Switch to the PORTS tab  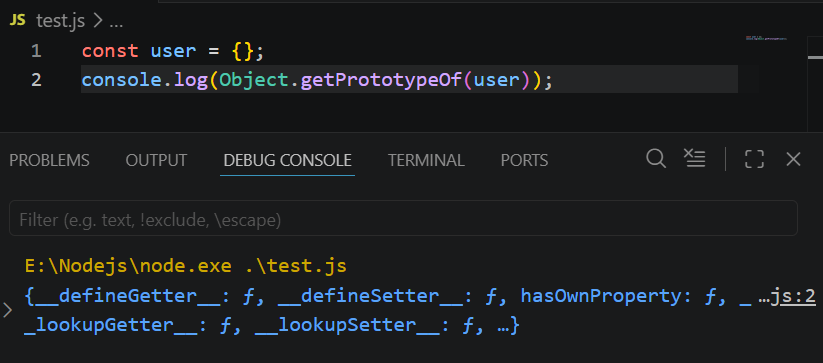pyautogui.click(x=524, y=160)
